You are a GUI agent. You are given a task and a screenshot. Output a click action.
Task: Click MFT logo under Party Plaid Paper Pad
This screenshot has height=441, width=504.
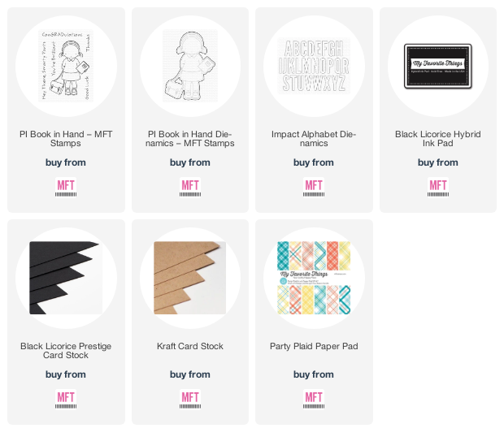point(314,400)
